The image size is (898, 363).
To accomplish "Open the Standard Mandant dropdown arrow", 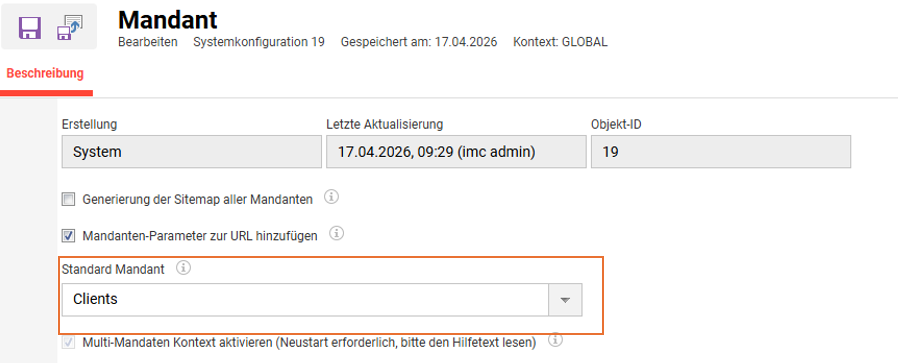I will 565,299.
